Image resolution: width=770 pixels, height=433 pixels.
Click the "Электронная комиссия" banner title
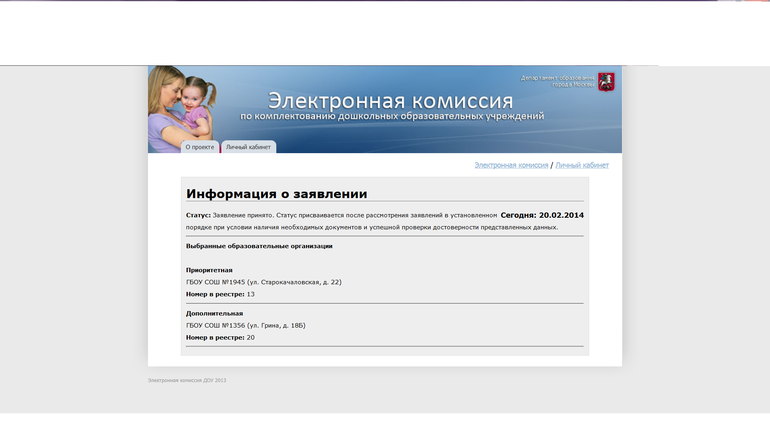pos(390,100)
